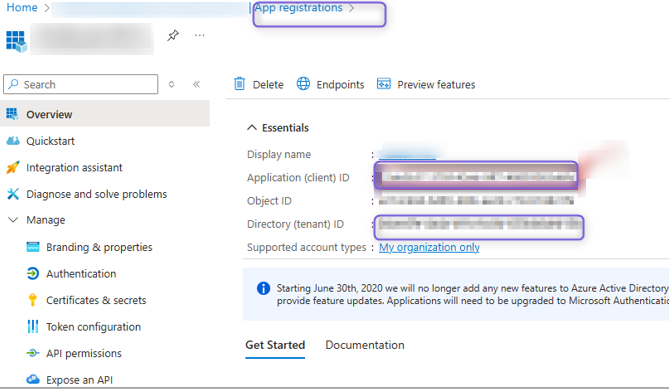This screenshot has width=669, height=389.
Task: Collapse the Manage section chevron
Action: click(13, 220)
